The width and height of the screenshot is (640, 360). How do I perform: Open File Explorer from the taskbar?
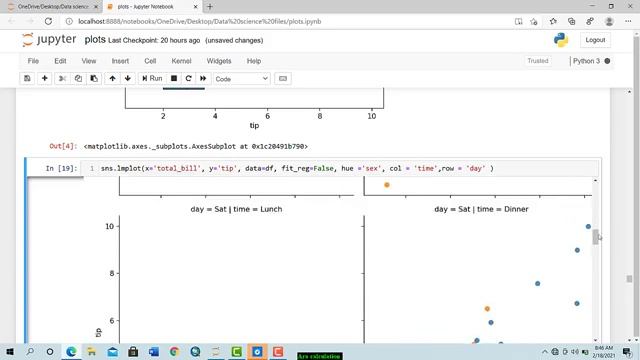pos(91,351)
